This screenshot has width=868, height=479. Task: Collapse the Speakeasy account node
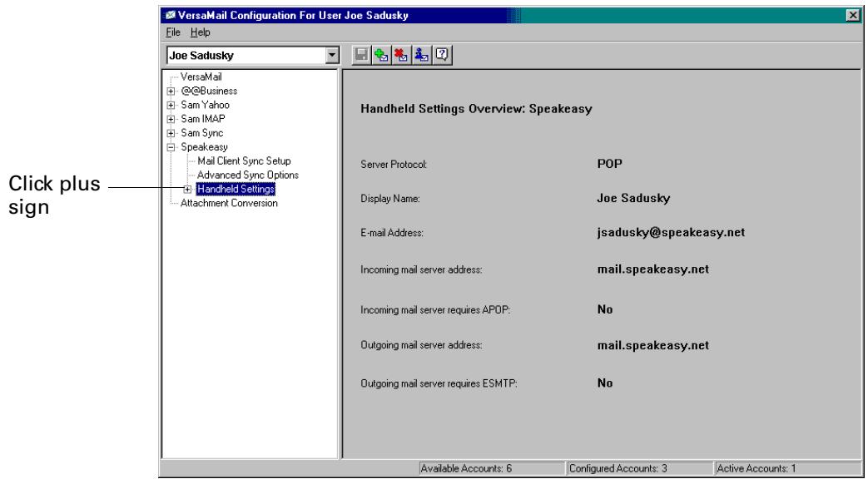point(171,147)
